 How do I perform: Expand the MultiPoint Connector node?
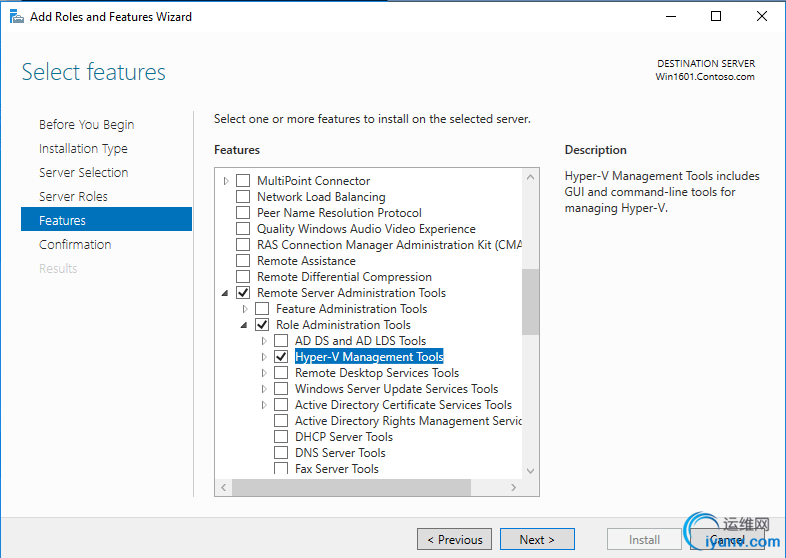pos(226,181)
